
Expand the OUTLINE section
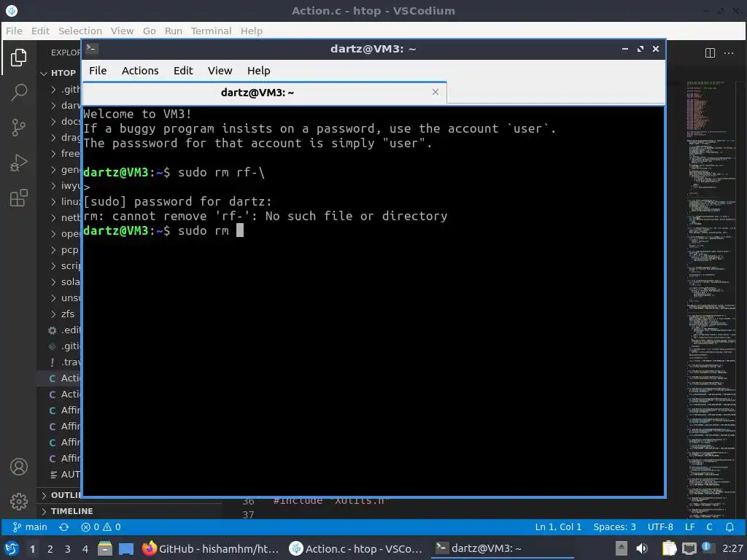[59, 495]
